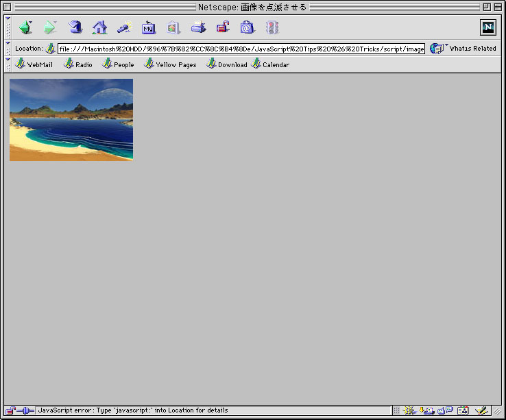Image resolution: width=506 pixels, height=420 pixels.
Task: Open the WebMail bookmark
Action: 34,64
